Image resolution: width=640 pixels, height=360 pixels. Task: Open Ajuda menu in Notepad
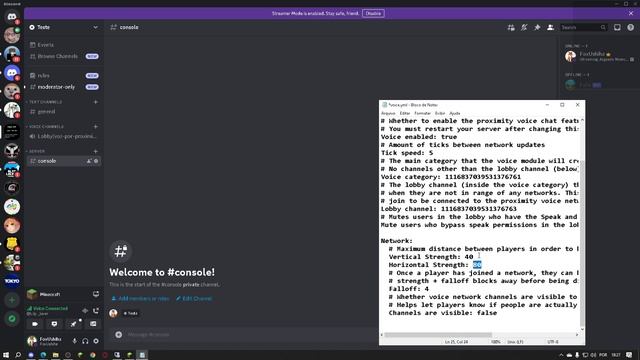(x=455, y=113)
